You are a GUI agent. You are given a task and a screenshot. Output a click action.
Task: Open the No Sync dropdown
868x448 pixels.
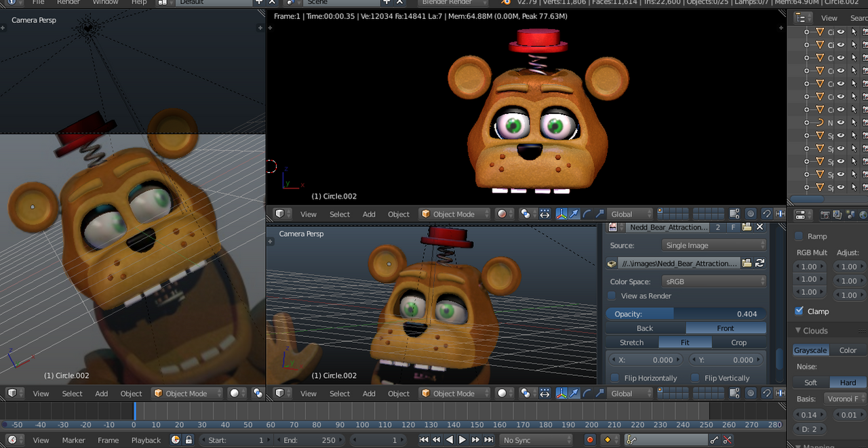pos(536,440)
